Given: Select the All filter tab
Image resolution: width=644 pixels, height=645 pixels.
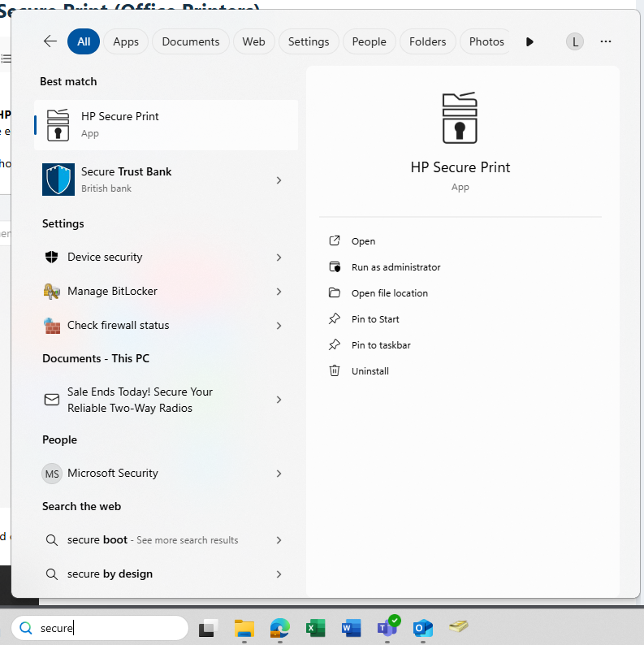Looking at the screenshot, I should point(84,41).
